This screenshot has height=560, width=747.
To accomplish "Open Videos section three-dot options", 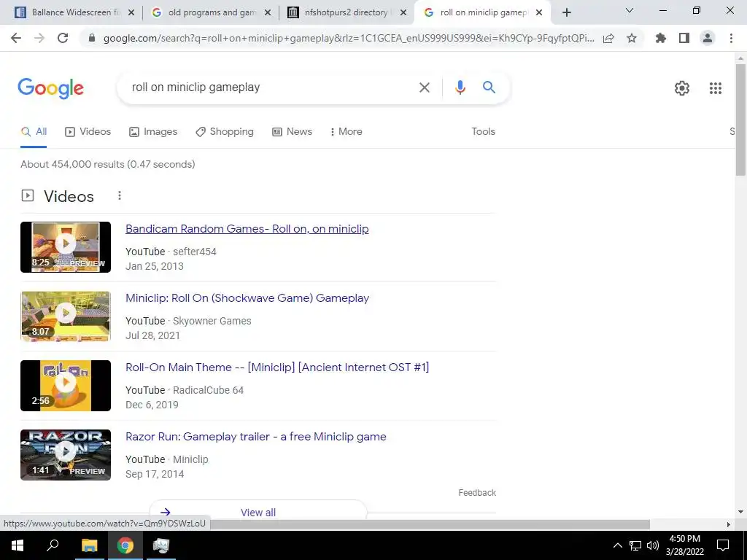I will point(120,195).
